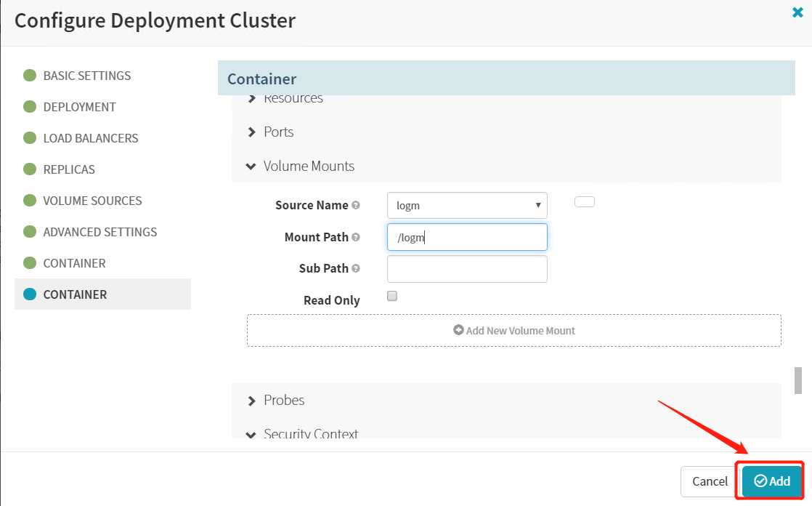Click the help icon next to Mount Path

[356, 238]
